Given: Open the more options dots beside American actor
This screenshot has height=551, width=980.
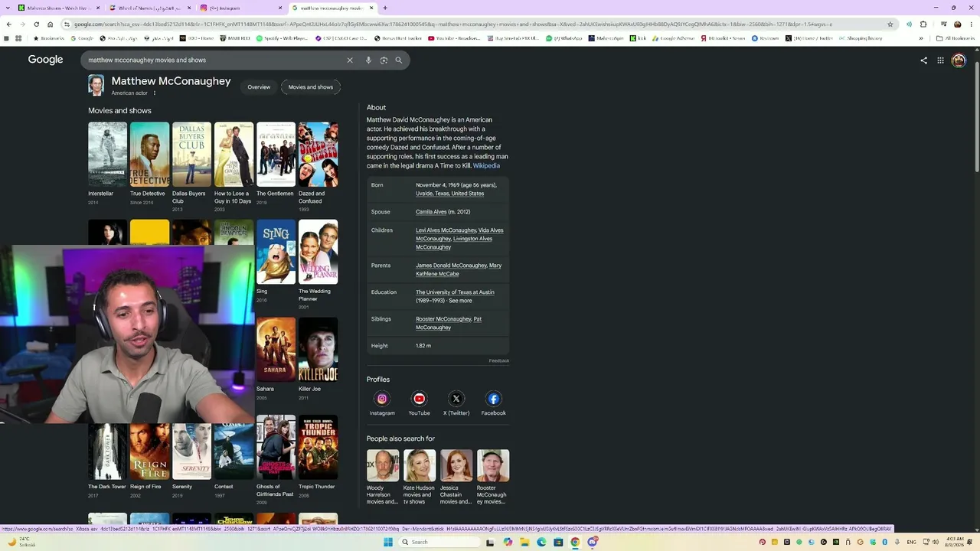Looking at the screenshot, I should 154,93.
